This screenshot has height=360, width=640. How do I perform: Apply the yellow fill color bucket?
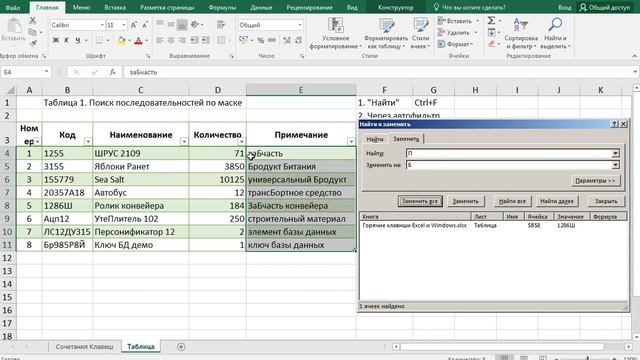click(121, 40)
